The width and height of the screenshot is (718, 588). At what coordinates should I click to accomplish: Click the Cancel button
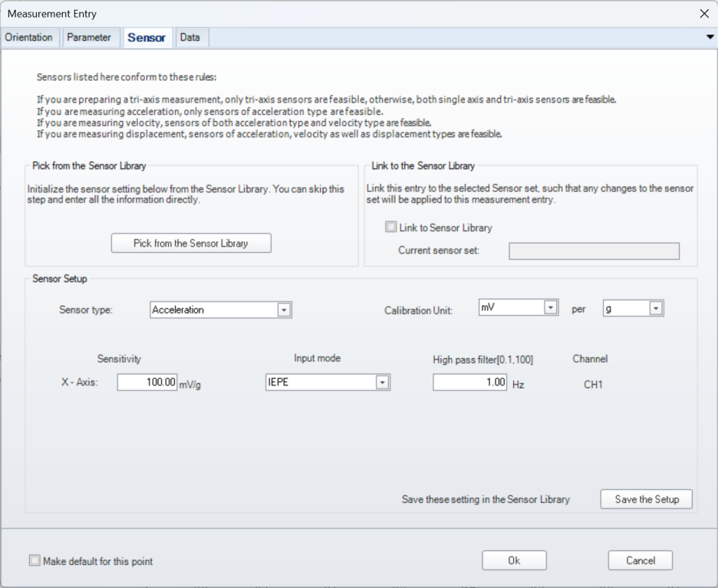tap(641, 560)
